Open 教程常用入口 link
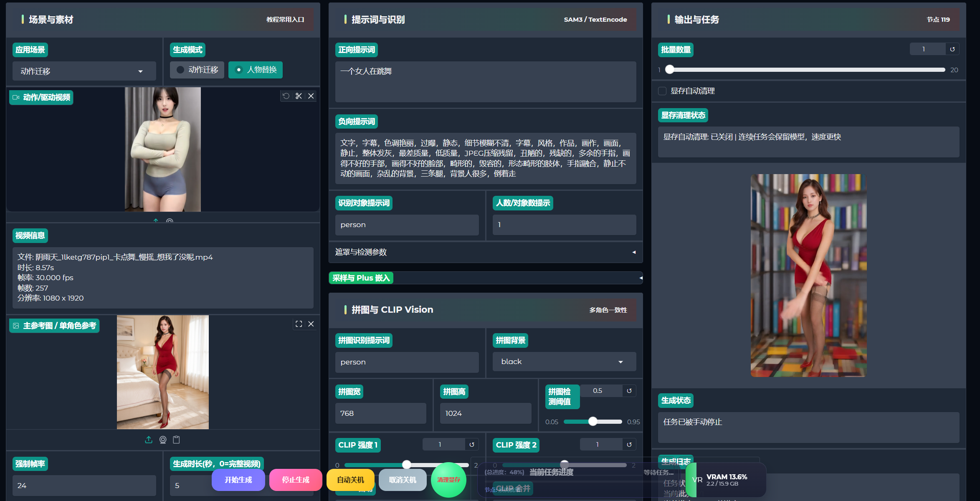Screen dimensions: 980x501 [285, 20]
